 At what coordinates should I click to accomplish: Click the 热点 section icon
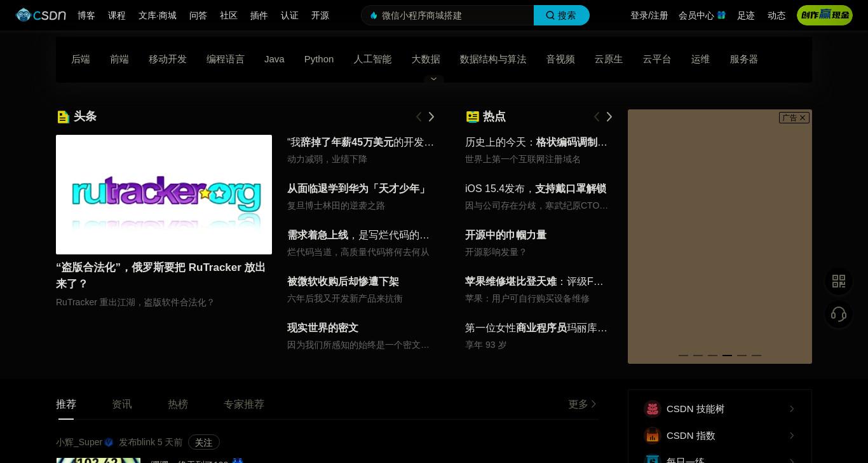coord(472,117)
